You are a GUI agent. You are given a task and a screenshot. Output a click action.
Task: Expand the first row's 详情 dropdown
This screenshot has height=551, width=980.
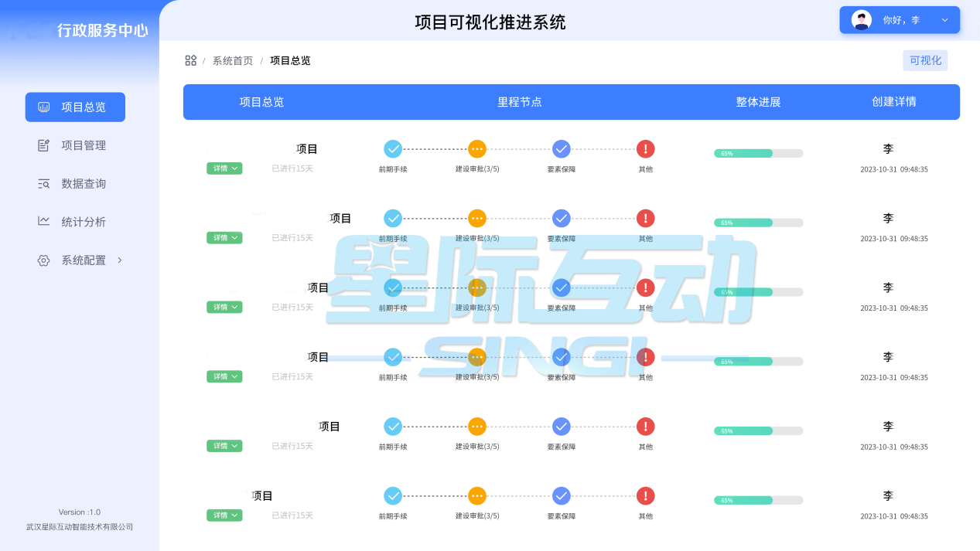click(x=224, y=168)
